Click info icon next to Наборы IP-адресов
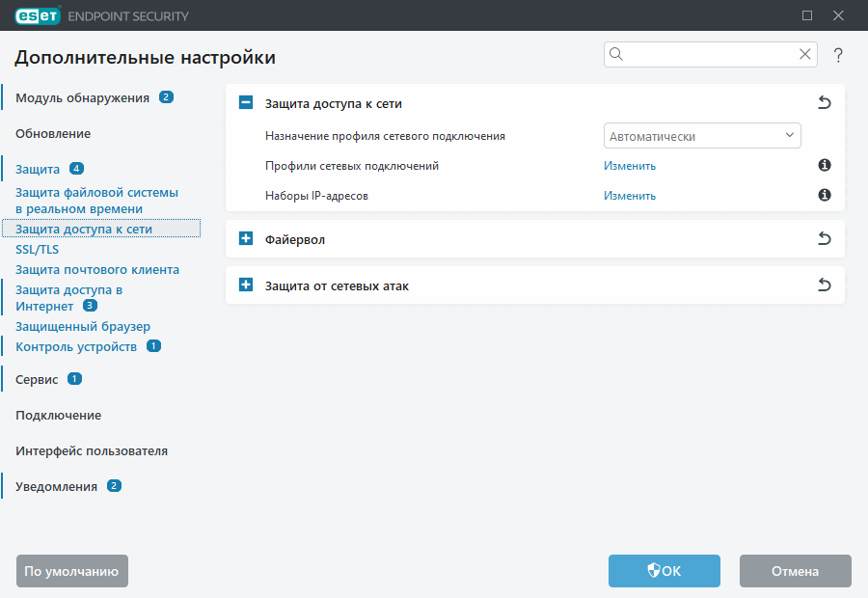Viewport: 868px width, 598px height. click(824, 195)
